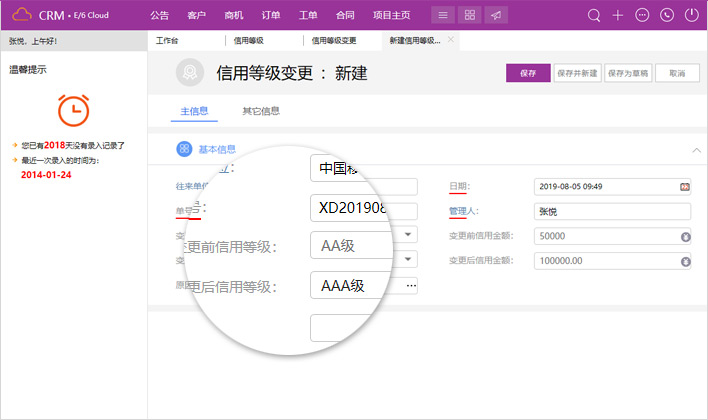Click the grid apps icon in header
The width and height of the screenshot is (708, 420).
(x=470, y=15)
